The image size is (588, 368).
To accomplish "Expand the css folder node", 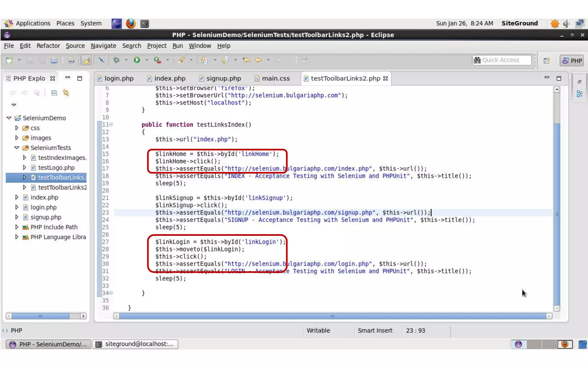I will pyautogui.click(x=17, y=128).
